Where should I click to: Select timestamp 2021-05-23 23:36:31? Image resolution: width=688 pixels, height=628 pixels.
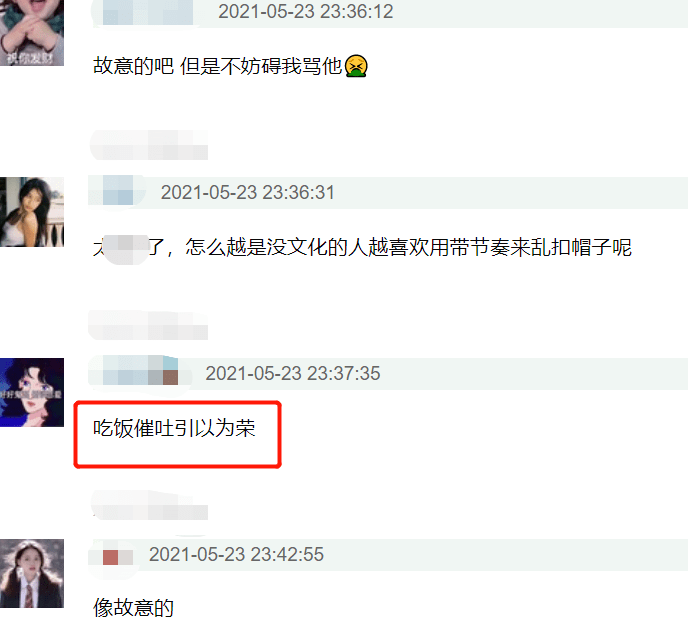[247, 192]
